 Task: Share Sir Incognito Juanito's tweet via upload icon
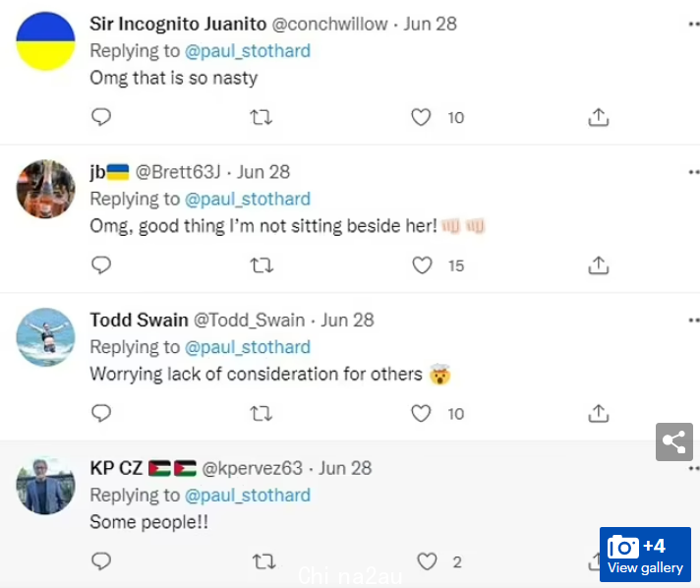coord(598,117)
